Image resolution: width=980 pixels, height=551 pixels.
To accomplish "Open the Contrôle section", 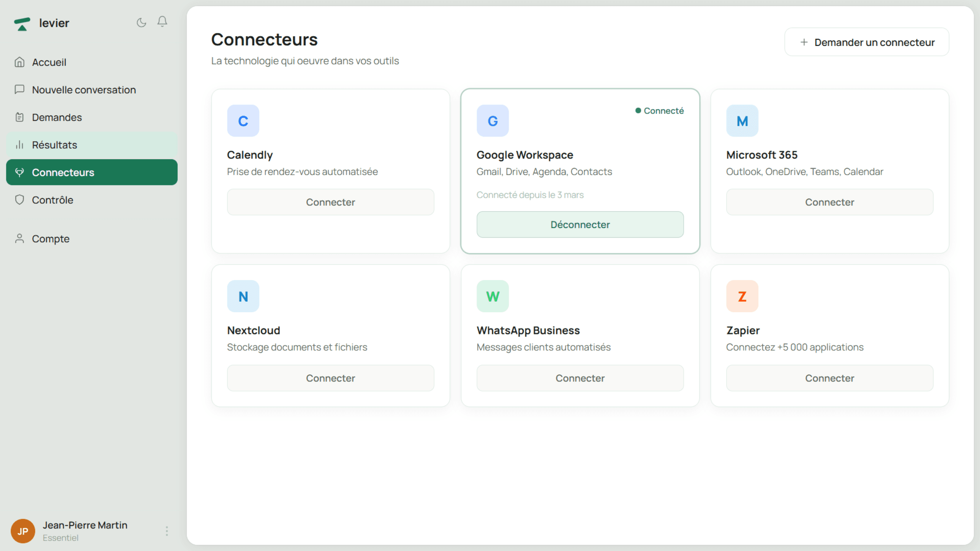I will (x=92, y=200).
